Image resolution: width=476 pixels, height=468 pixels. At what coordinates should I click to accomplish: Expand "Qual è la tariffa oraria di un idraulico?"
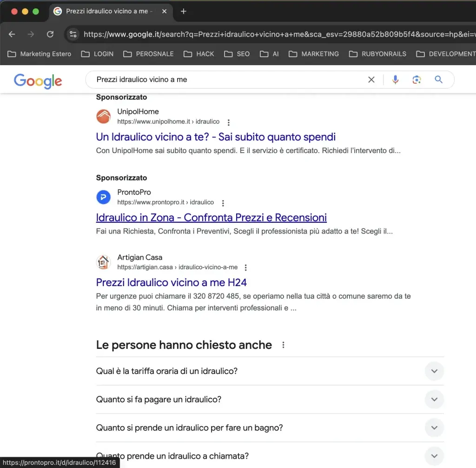click(434, 371)
